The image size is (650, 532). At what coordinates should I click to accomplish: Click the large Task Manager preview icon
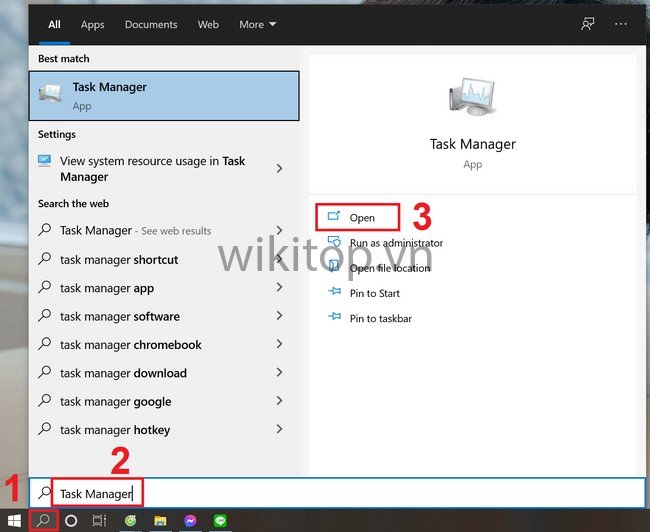pyautogui.click(x=472, y=101)
